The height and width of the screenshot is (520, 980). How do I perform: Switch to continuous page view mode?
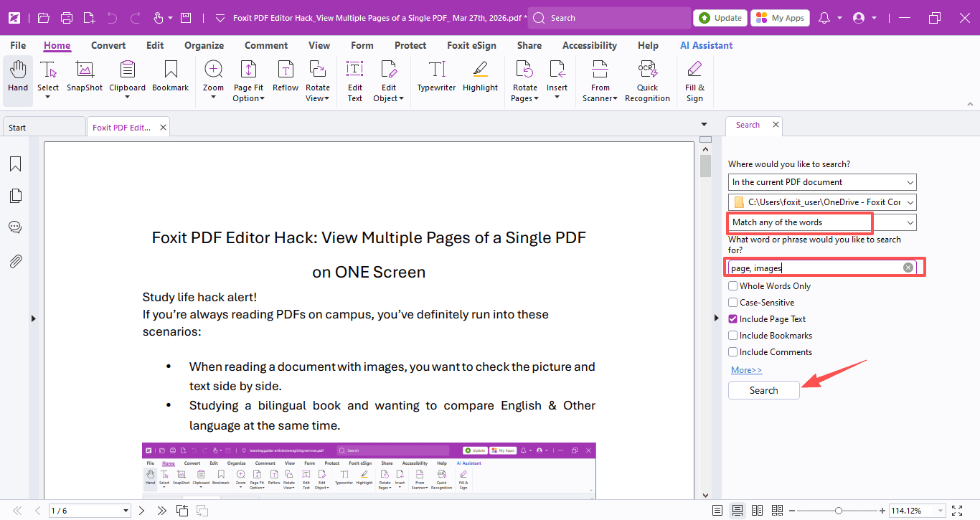pyautogui.click(x=737, y=511)
